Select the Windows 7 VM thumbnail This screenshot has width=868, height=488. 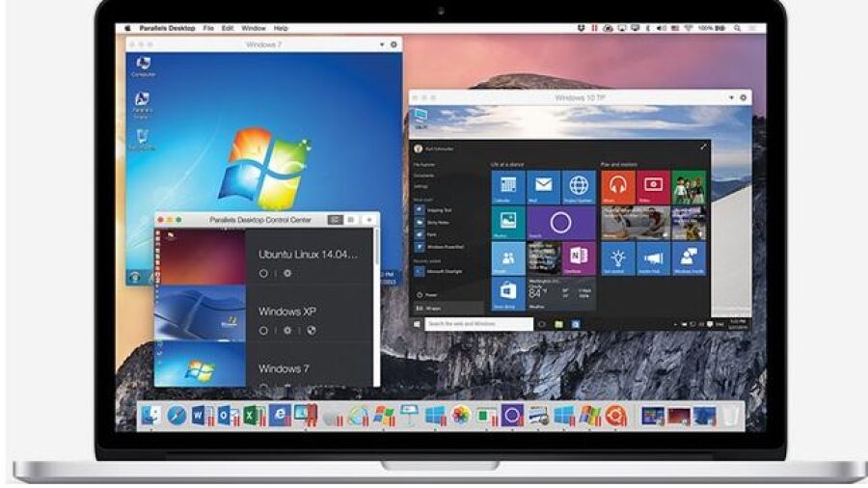coord(200,365)
